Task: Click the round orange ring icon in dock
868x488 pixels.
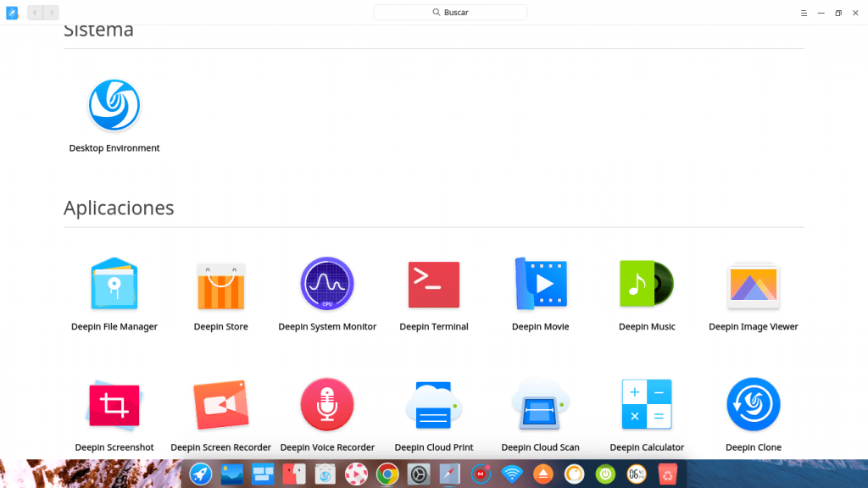Action: coord(574,474)
